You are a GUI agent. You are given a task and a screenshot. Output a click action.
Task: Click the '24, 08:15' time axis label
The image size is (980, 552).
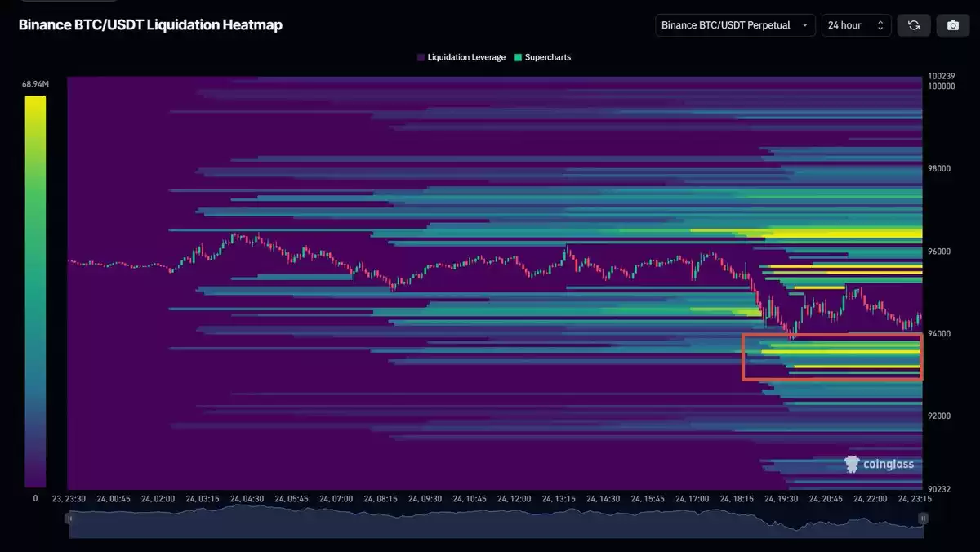point(381,498)
